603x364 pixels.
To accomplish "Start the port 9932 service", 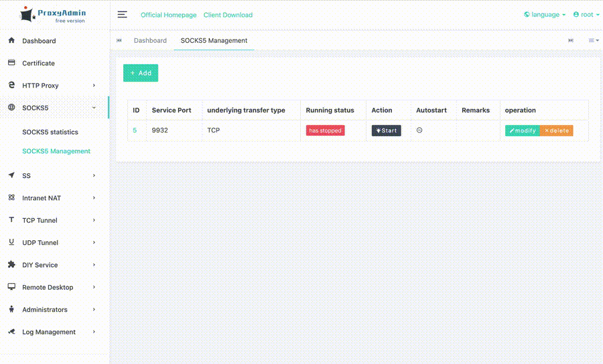I will (386, 130).
